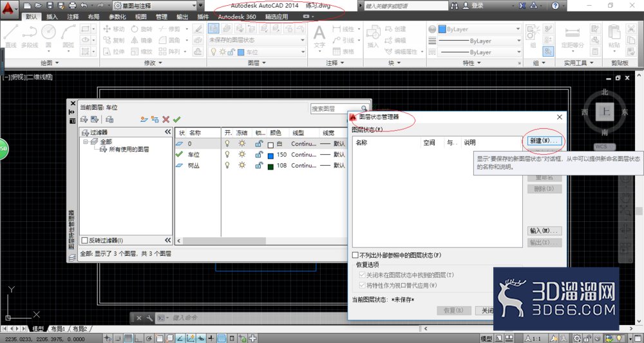
Task: Toggle 将特性作为视口替代应用 checkbox
Action: 362,285
